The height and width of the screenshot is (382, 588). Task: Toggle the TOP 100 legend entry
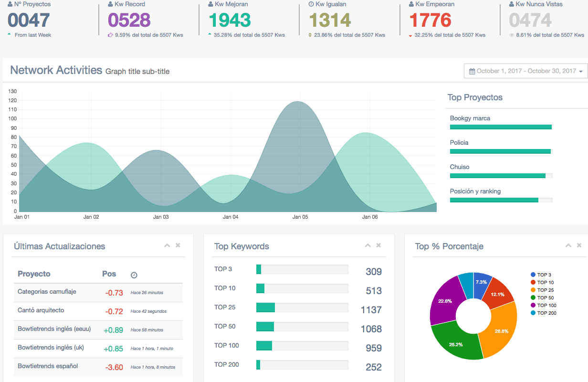(x=541, y=305)
